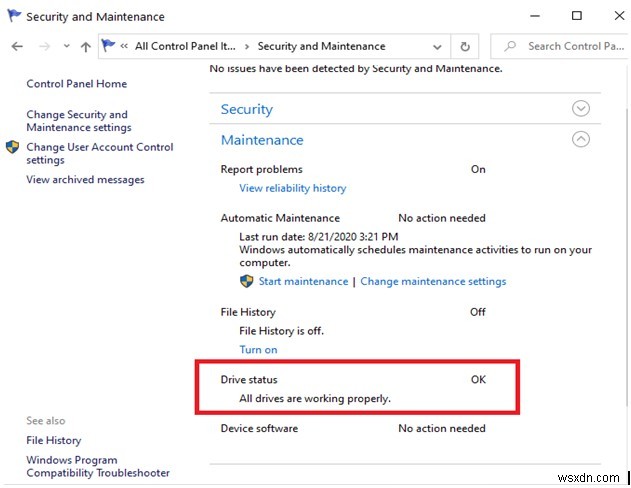Image resolution: width=631 pixels, height=488 pixels.
Task: Click the Drive status OK value
Action: (x=478, y=379)
